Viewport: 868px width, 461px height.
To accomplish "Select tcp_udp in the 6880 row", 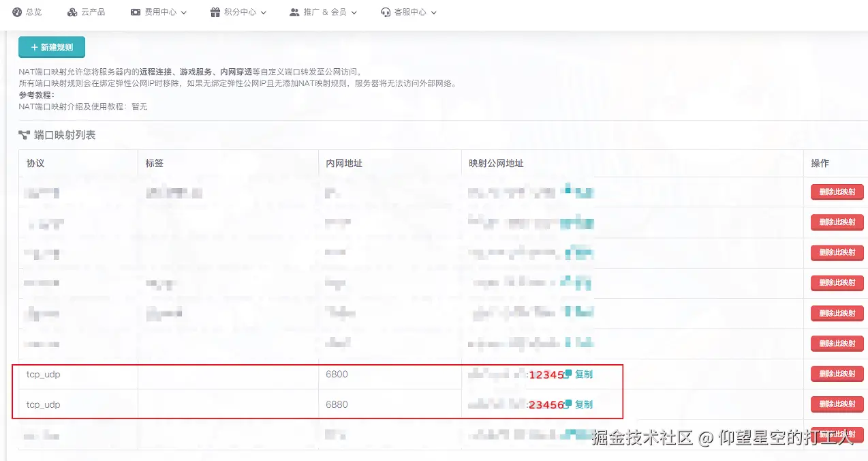I will tap(44, 404).
